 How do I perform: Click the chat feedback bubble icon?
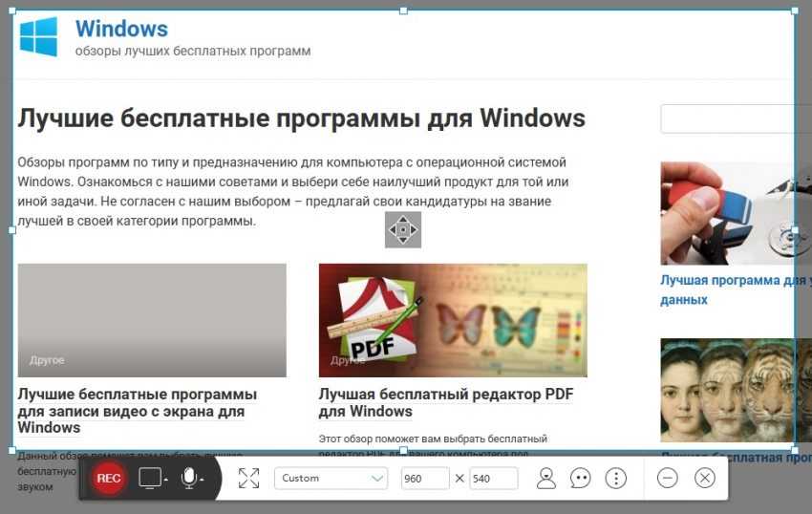(581, 479)
